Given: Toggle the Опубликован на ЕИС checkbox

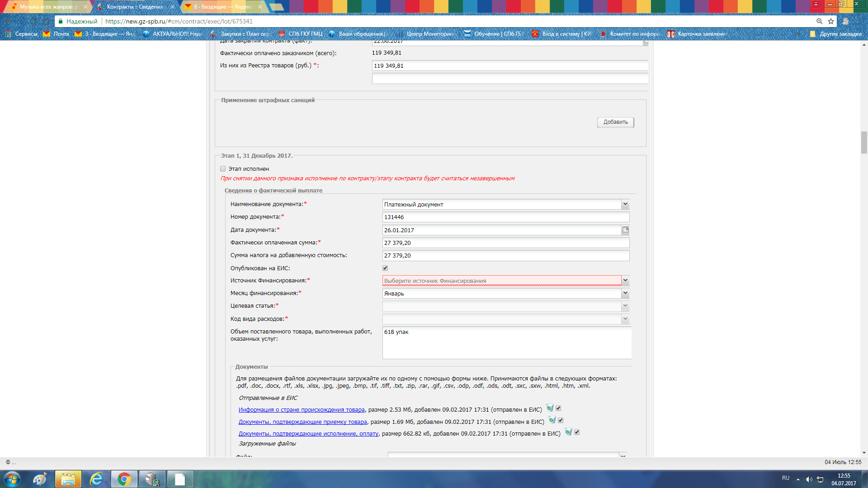Looking at the screenshot, I should click(x=385, y=268).
